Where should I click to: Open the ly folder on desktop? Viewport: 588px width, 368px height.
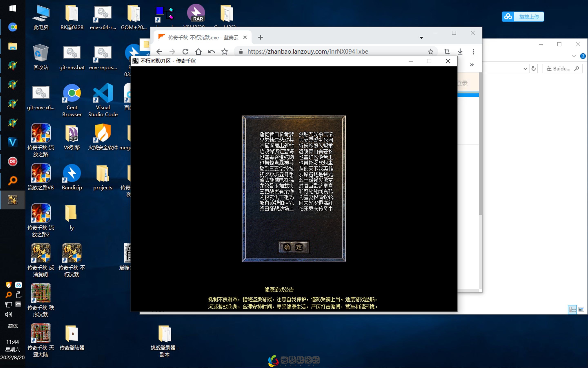(71, 217)
